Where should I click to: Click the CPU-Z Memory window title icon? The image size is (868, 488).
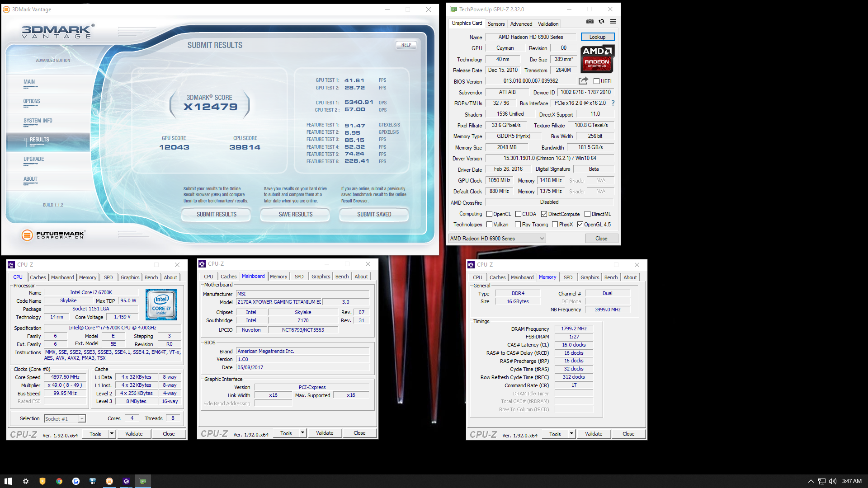point(471,265)
